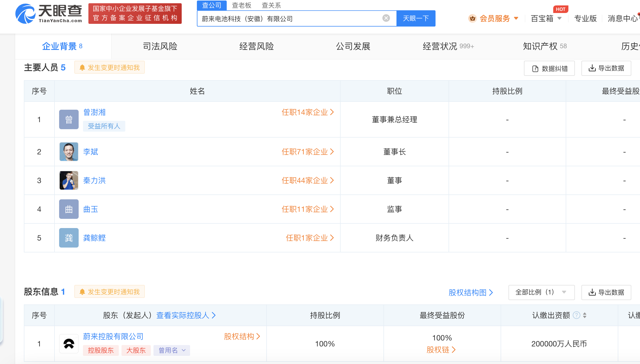Image resolution: width=640 pixels, height=364 pixels.
Task: Switch to 查老板 search tab
Action: (242, 5)
